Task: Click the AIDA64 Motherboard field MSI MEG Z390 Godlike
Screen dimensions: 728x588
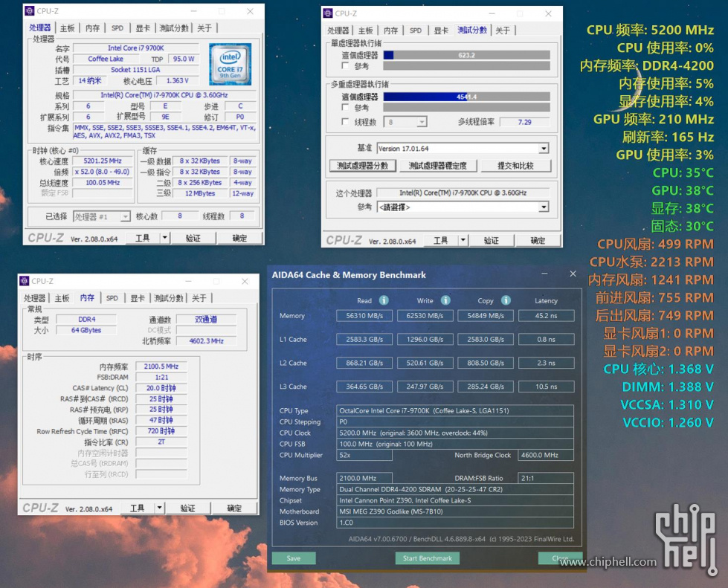Action: click(455, 511)
